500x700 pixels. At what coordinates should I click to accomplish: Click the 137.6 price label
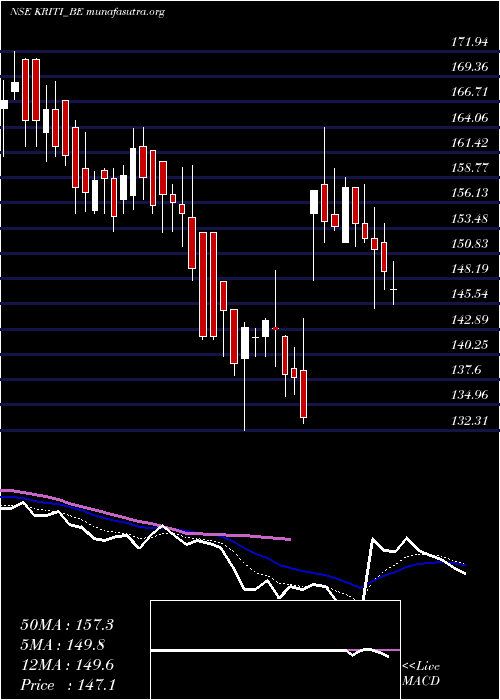click(467, 370)
